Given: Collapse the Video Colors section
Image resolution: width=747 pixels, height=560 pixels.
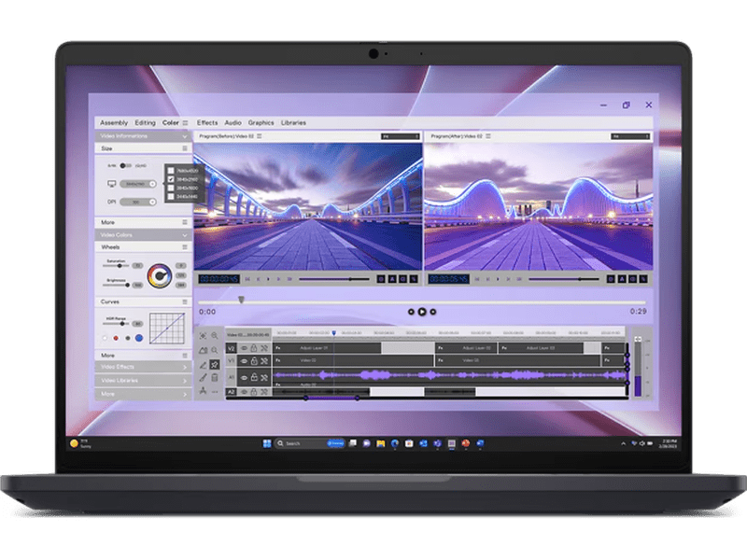Looking at the screenshot, I should pyautogui.click(x=185, y=235).
